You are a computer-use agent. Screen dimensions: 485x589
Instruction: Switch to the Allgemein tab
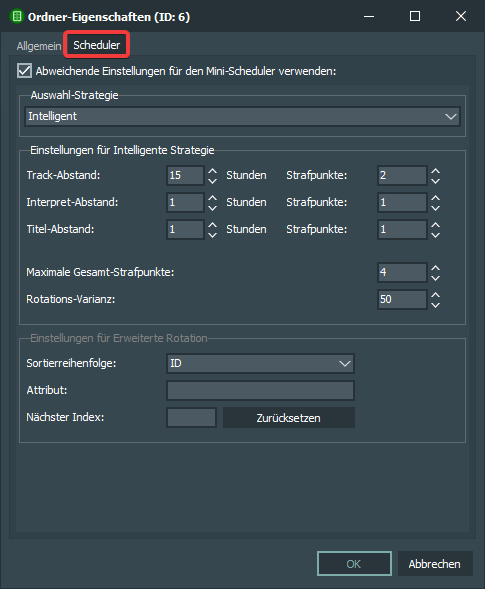[39, 46]
